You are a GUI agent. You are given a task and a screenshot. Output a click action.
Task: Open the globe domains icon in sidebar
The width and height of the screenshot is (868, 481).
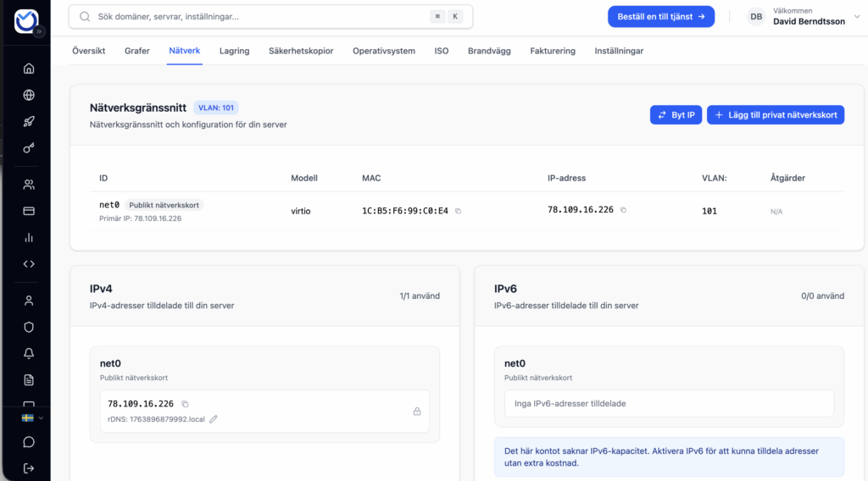pyautogui.click(x=29, y=95)
